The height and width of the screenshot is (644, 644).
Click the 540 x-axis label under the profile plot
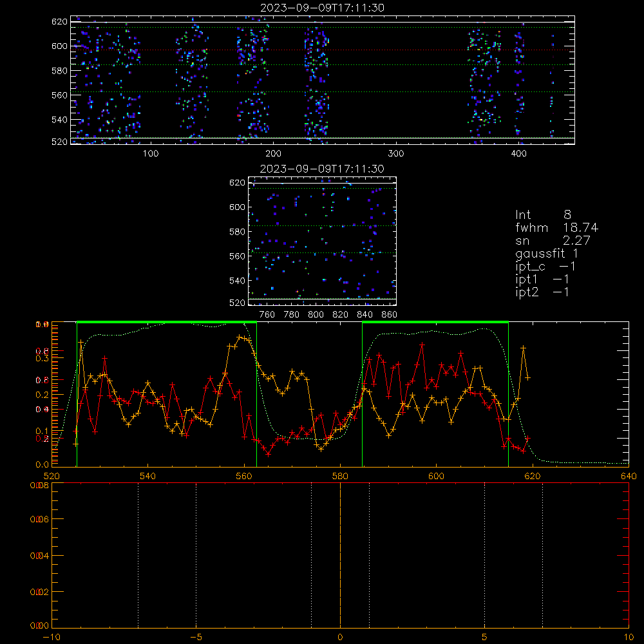click(x=148, y=476)
